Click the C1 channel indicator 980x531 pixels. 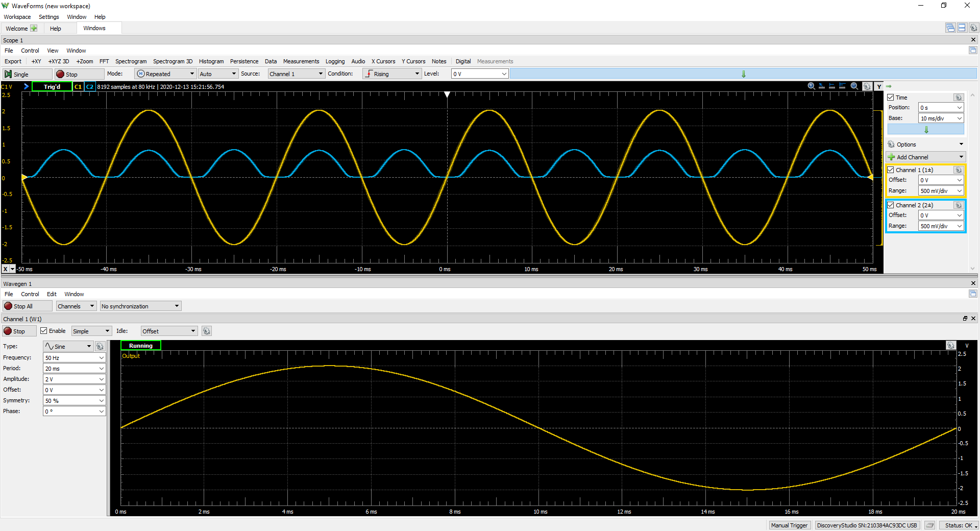(78, 87)
